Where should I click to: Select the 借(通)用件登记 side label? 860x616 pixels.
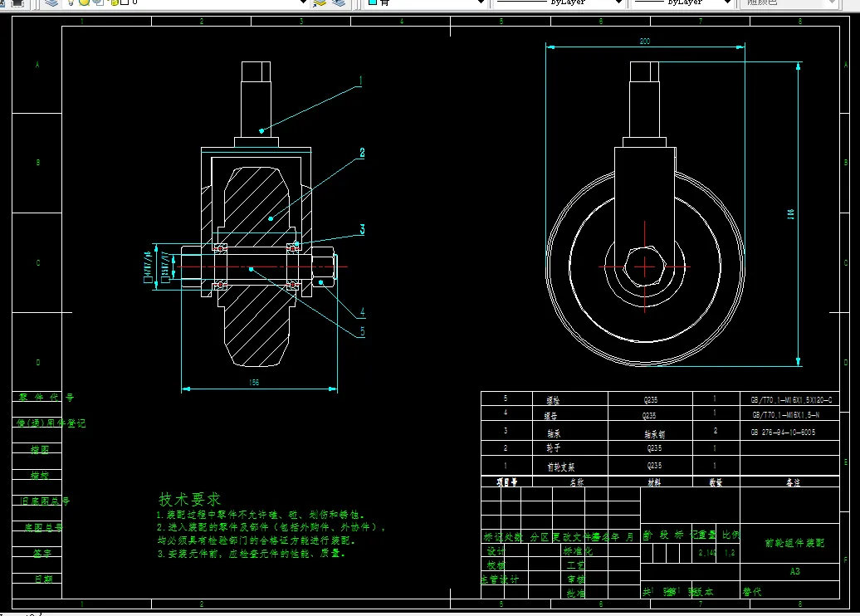51,423
